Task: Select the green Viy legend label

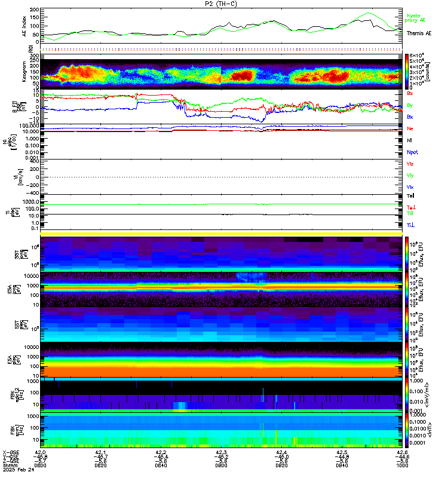Action: (x=410, y=176)
